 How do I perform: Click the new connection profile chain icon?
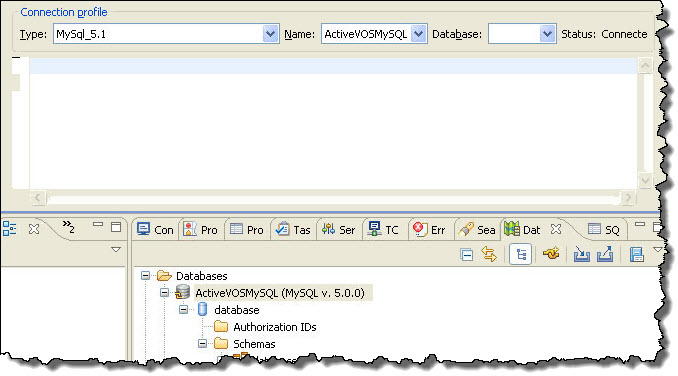[x=551, y=254]
